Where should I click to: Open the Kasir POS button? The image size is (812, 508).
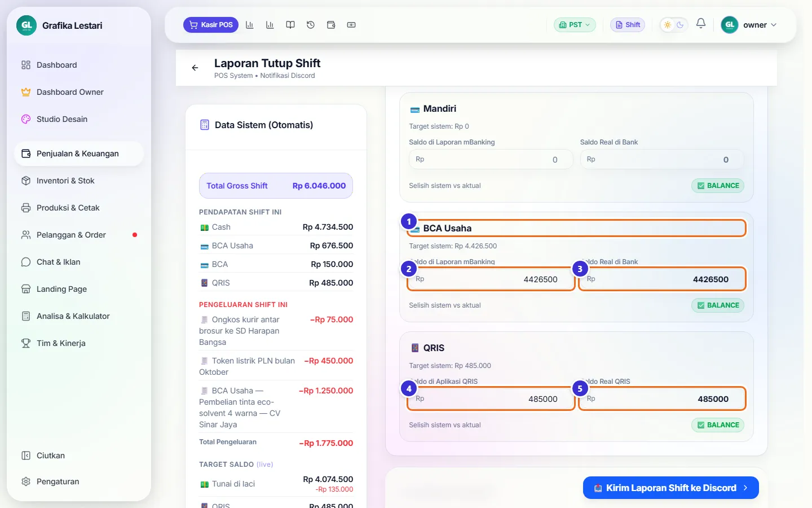(211, 25)
